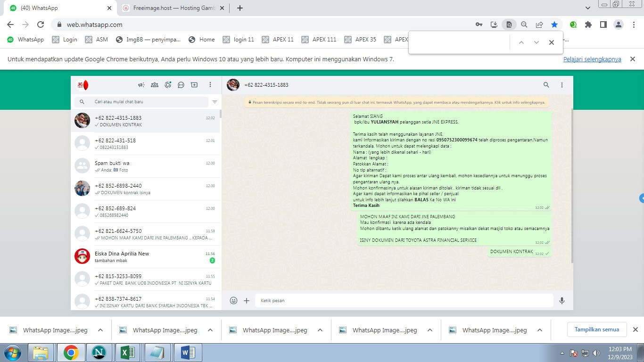Click the tab search chevron in Chrome
Image resolution: width=644 pixels, height=362 pixels.
click(x=587, y=8)
